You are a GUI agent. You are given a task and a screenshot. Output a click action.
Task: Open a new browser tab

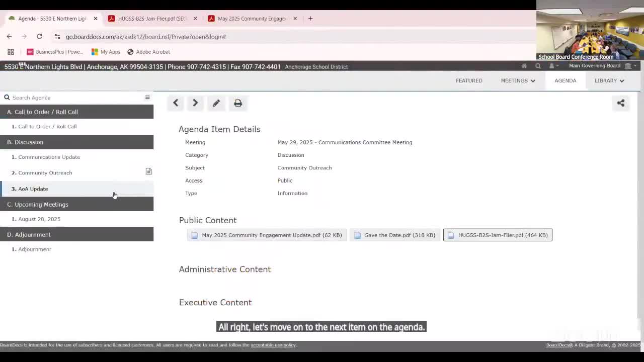[310, 19]
